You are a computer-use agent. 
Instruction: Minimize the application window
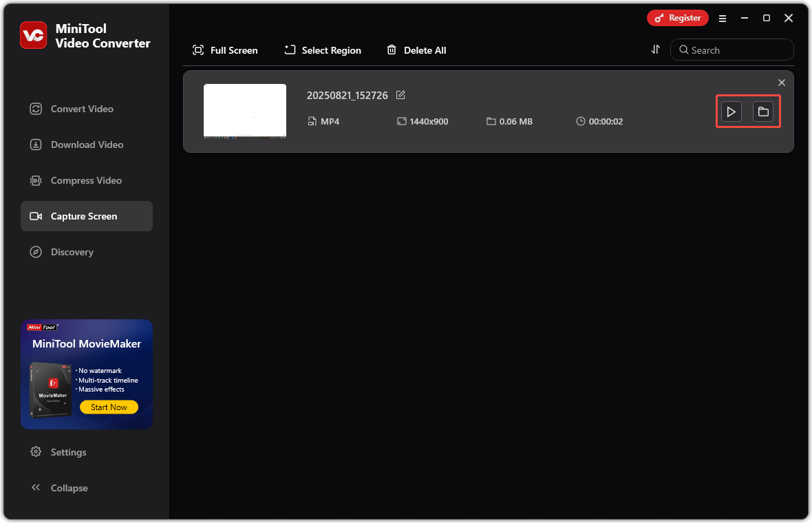744,18
